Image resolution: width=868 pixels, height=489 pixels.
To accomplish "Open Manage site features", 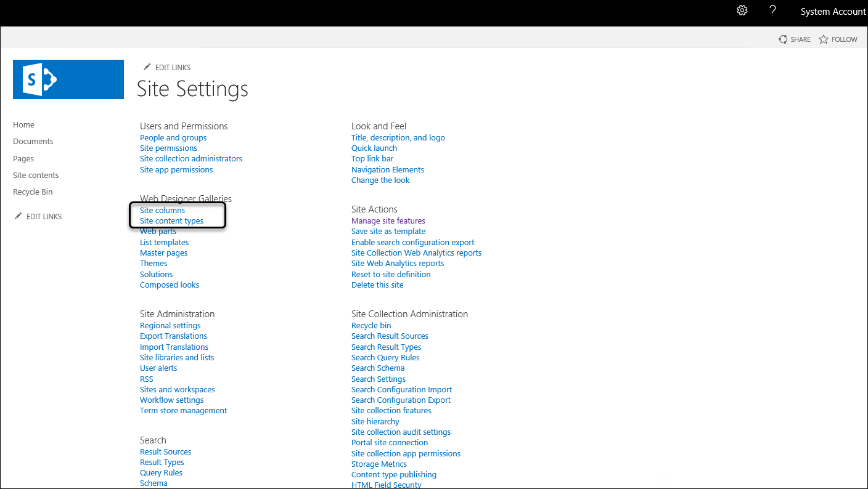I will click(388, 221).
